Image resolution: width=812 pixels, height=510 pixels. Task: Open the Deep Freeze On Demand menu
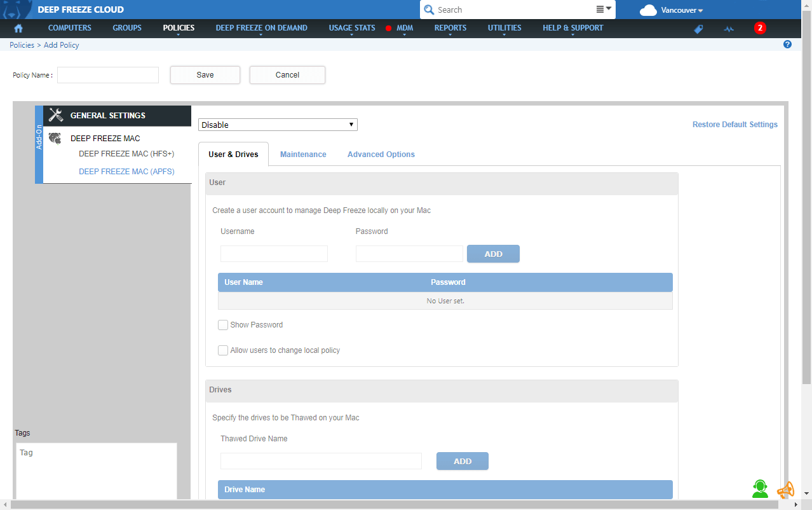pos(261,28)
